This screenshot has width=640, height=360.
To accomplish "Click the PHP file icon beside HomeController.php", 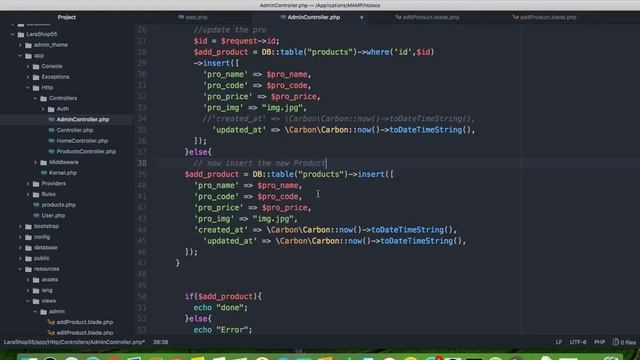I will (x=51, y=141).
